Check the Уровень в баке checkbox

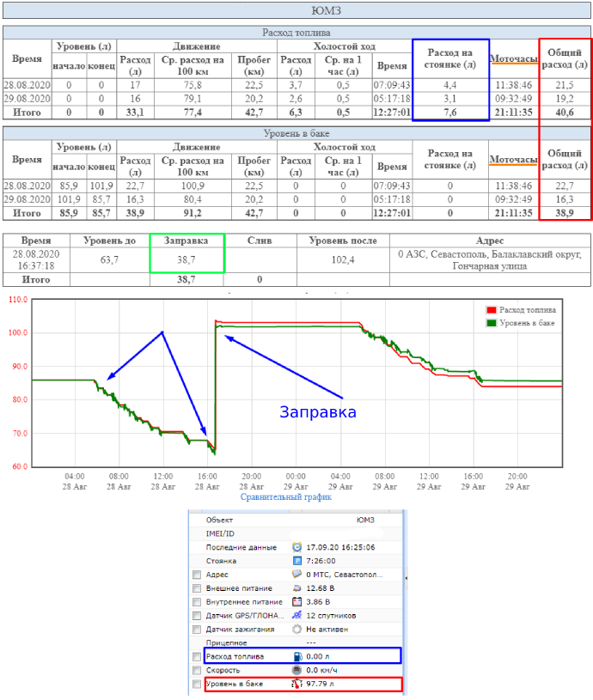pyautogui.click(x=197, y=685)
